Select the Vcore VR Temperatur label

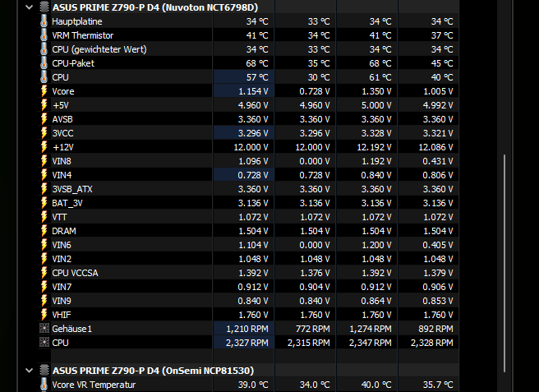[94, 385]
